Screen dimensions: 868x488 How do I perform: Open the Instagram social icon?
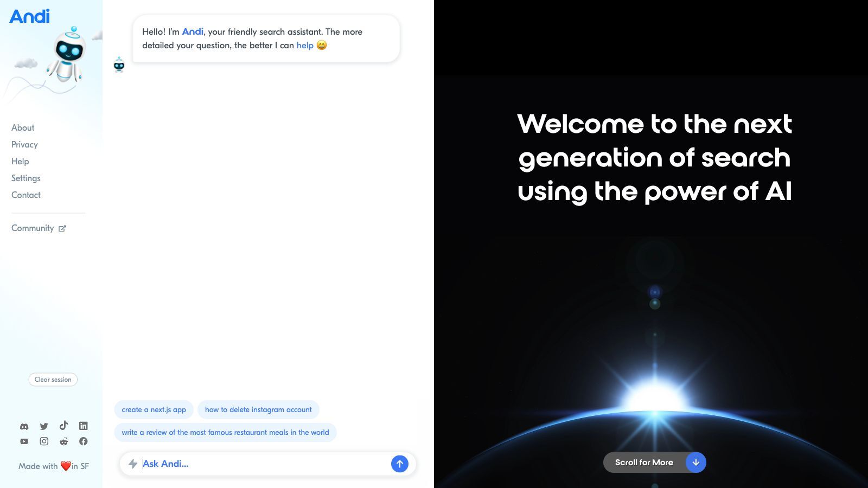(44, 441)
